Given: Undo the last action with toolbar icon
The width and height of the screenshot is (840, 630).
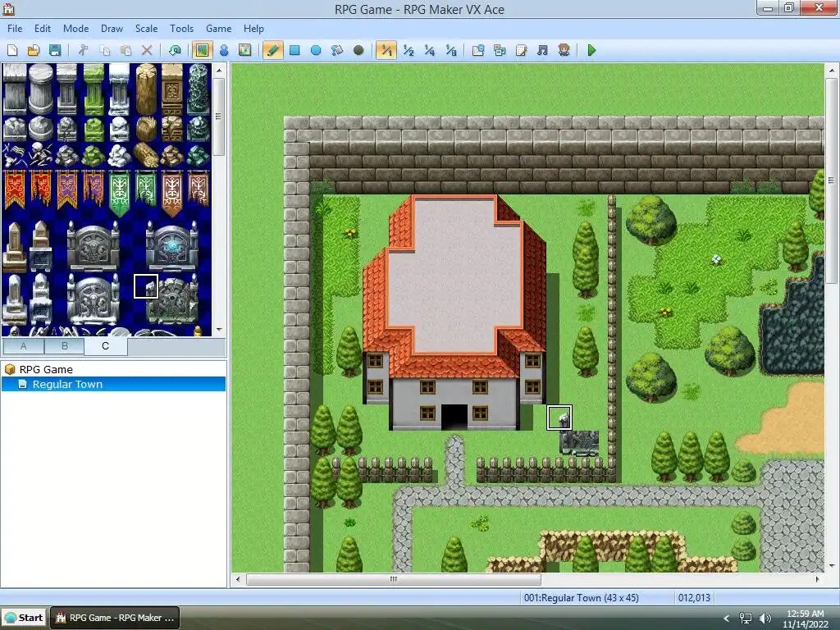Looking at the screenshot, I should 175,50.
